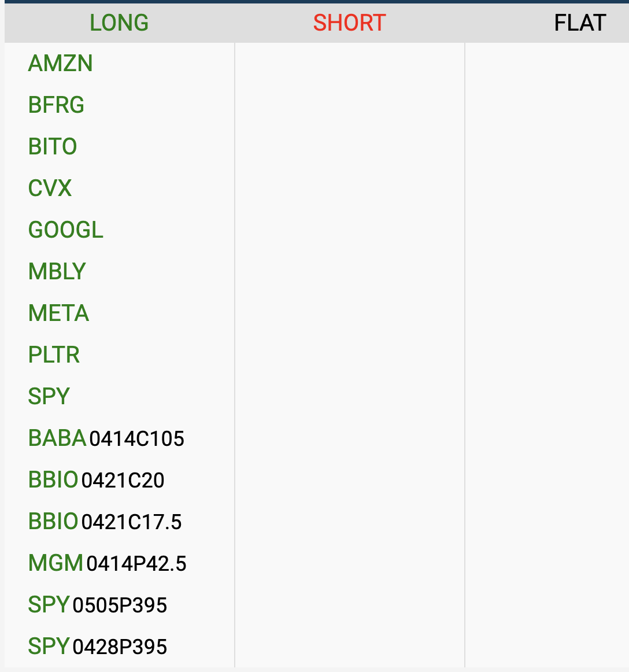629x672 pixels.
Task: Open the AMZN long position
Action: point(61,64)
